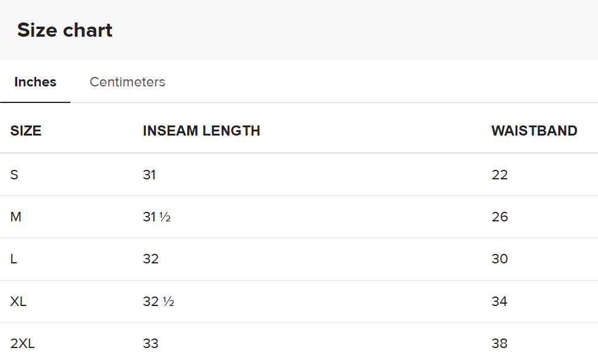Click waistband value 26 for size M
This screenshot has width=598, height=364.
pyautogui.click(x=500, y=217)
